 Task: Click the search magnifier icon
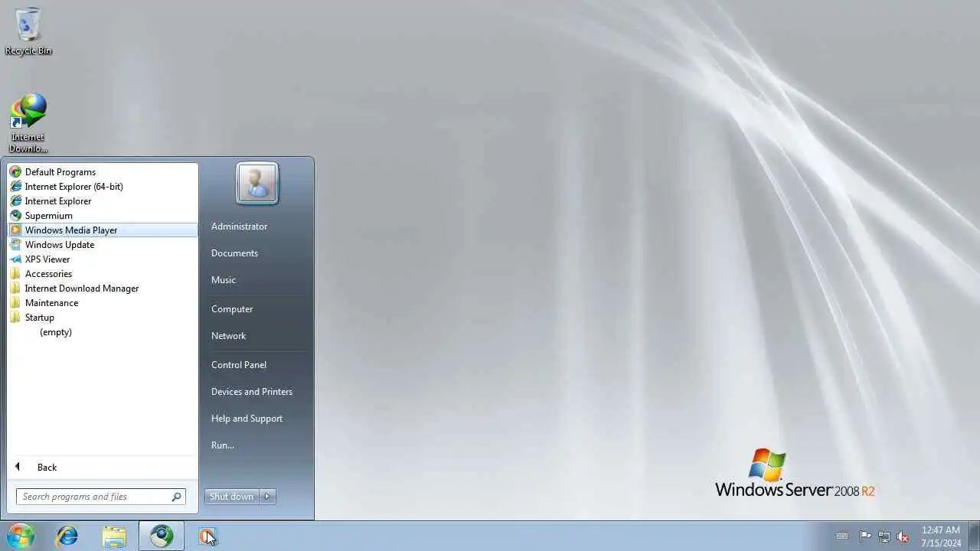point(176,497)
